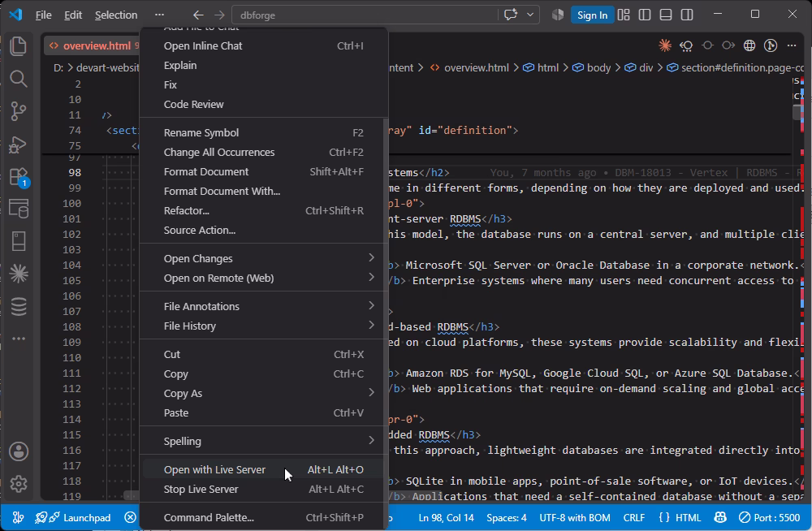The image size is (812, 531).
Task: Choose Explain in context menu
Action: click(264, 65)
